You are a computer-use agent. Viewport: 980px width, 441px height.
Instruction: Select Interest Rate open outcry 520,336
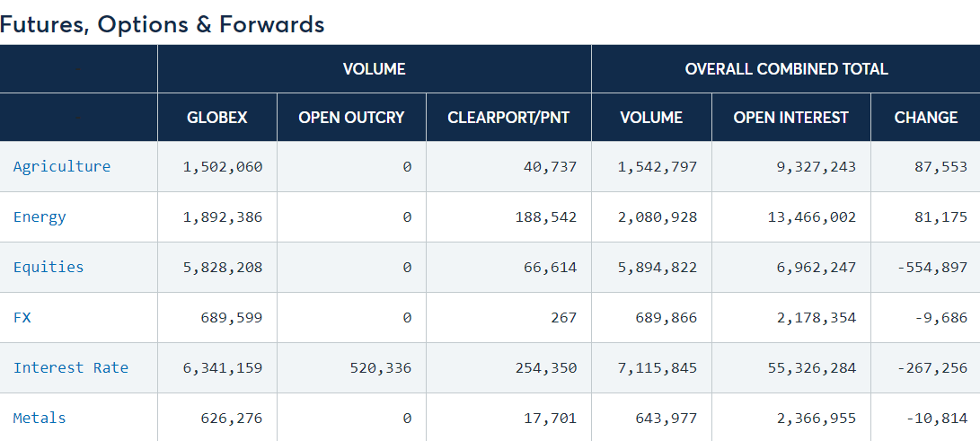point(381,368)
